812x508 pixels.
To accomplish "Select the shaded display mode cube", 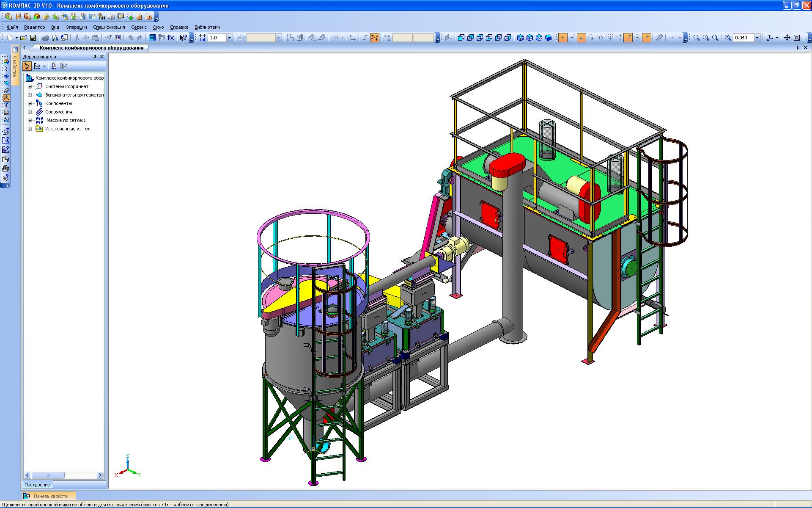I will pos(548,38).
